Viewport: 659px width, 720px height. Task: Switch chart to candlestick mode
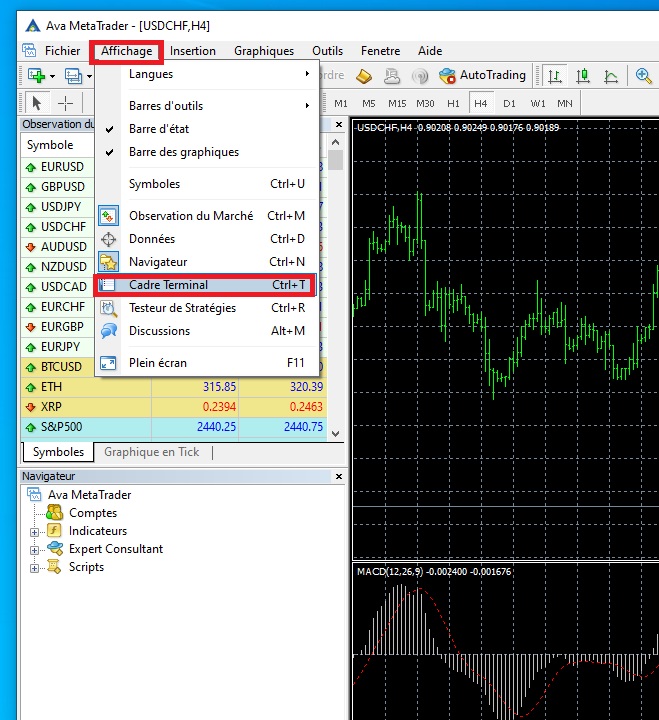583,76
